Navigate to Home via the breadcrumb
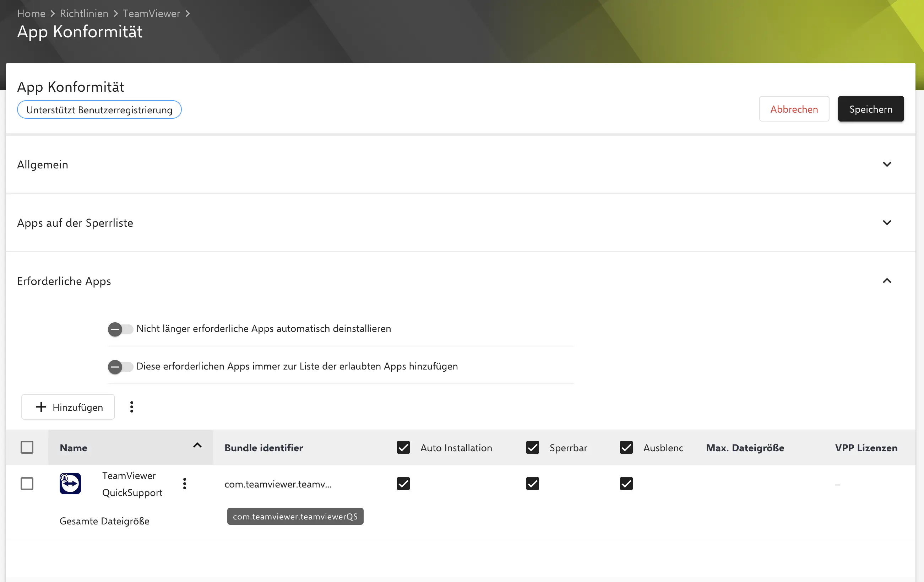Screen dimensions: 924x582 pyautogui.click(x=31, y=14)
